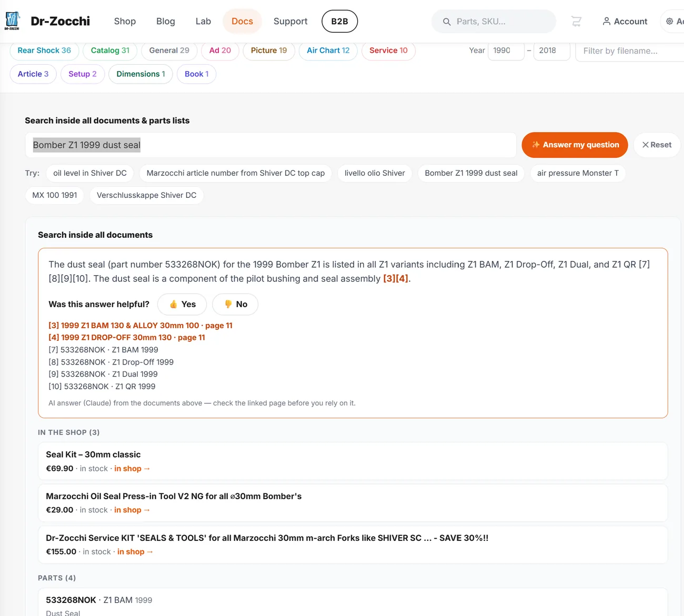This screenshot has height=616, width=684.
Task: Click reference [8] 533268NOK Z1 Drop-Off 1999
Action: 111,362
